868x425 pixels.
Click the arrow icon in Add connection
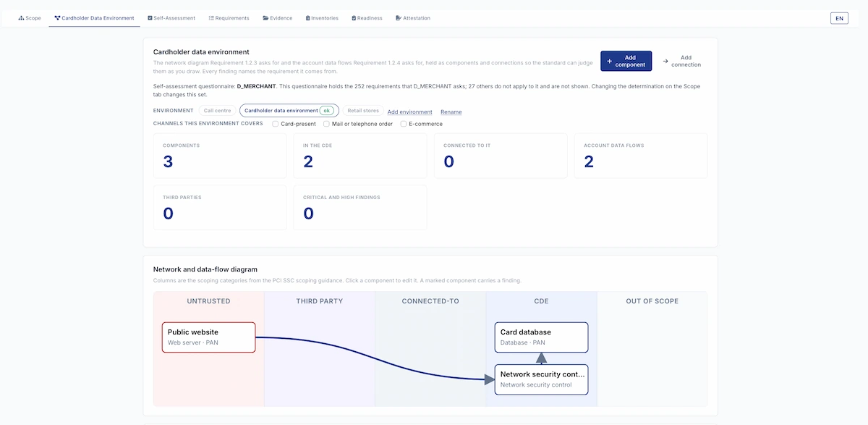pyautogui.click(x=665, y=61)
